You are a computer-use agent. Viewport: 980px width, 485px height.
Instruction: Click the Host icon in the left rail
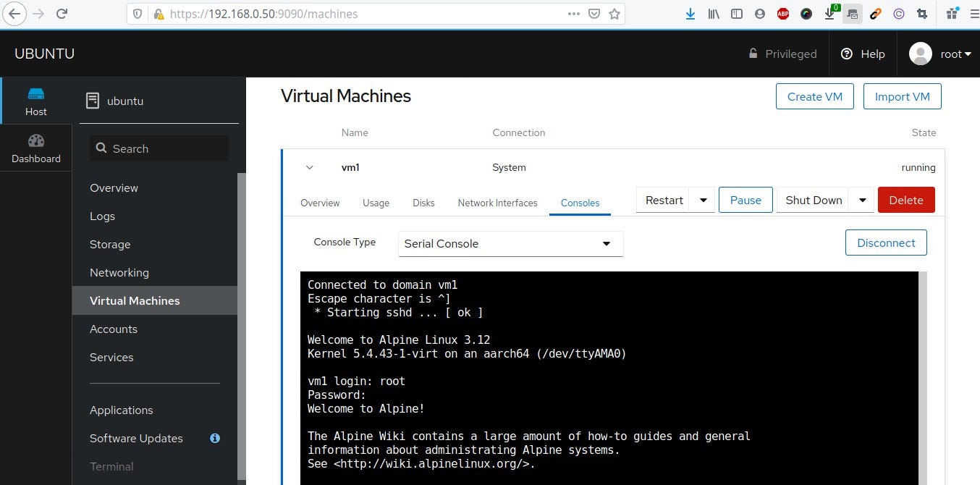pyautogui.click(x=36, y=101)
